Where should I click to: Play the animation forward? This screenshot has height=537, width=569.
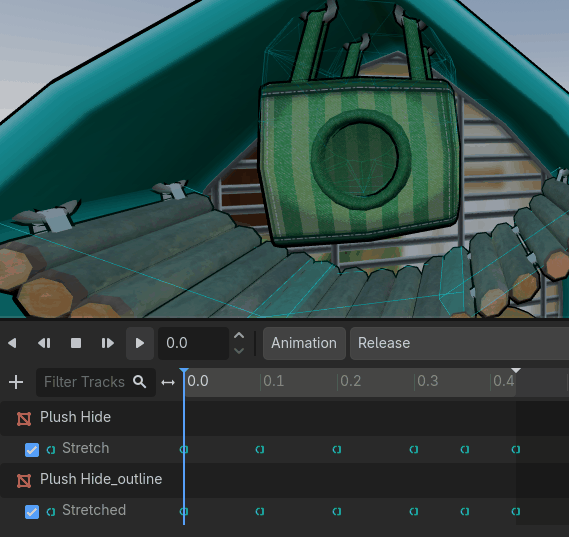140,343
